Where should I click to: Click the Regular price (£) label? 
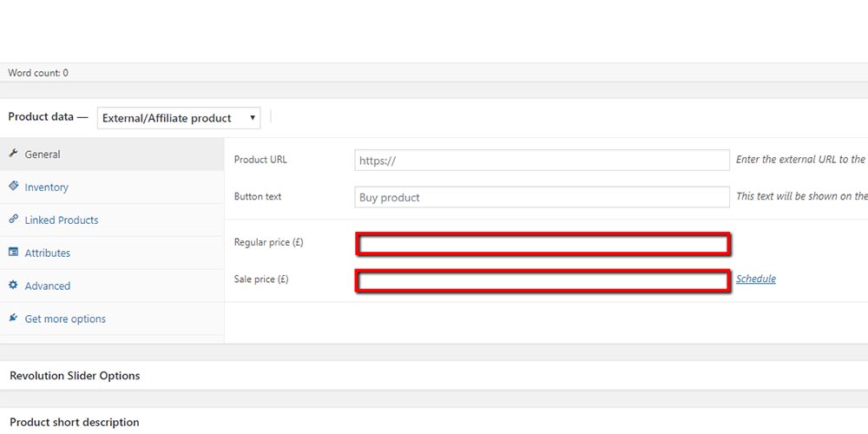click(x=269, y=242)
